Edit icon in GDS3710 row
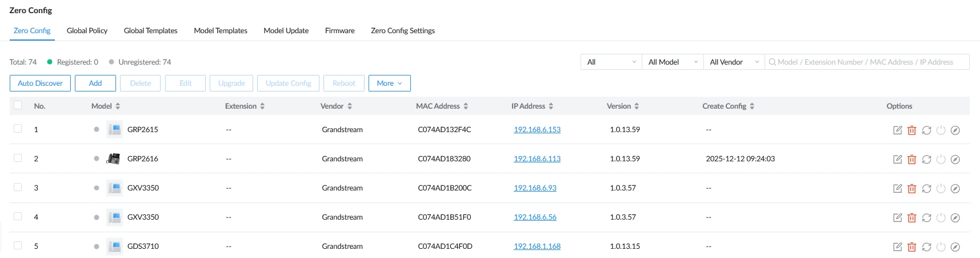980x258 pixels. 897,247
